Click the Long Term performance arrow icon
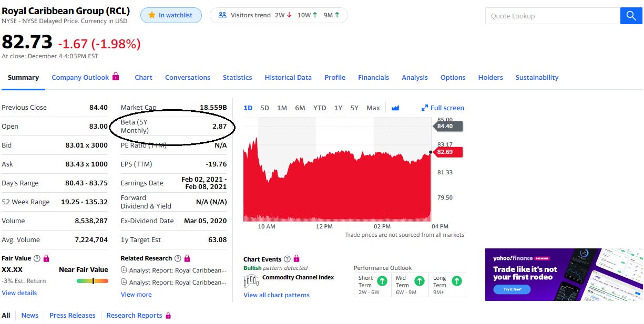 point(457,281)
